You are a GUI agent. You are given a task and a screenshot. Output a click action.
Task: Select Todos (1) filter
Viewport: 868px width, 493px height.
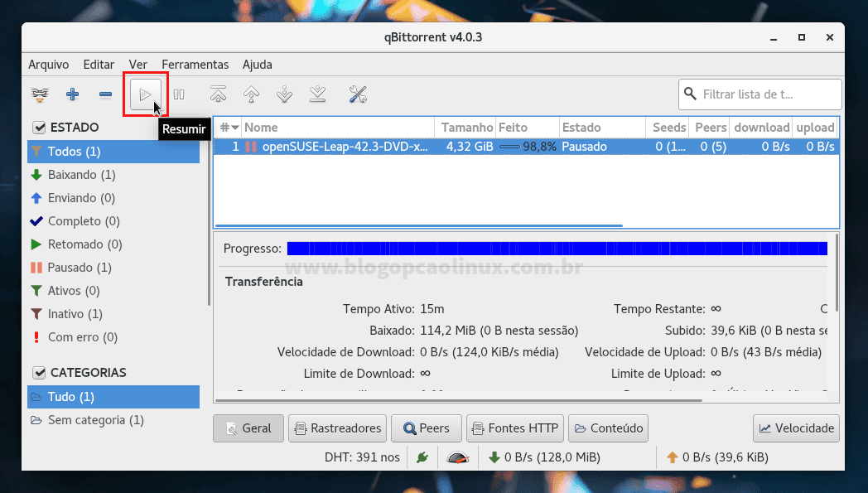click(x=113, y=152)
